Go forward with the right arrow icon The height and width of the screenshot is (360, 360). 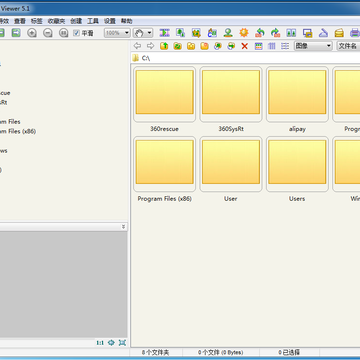tap(150, 46)
